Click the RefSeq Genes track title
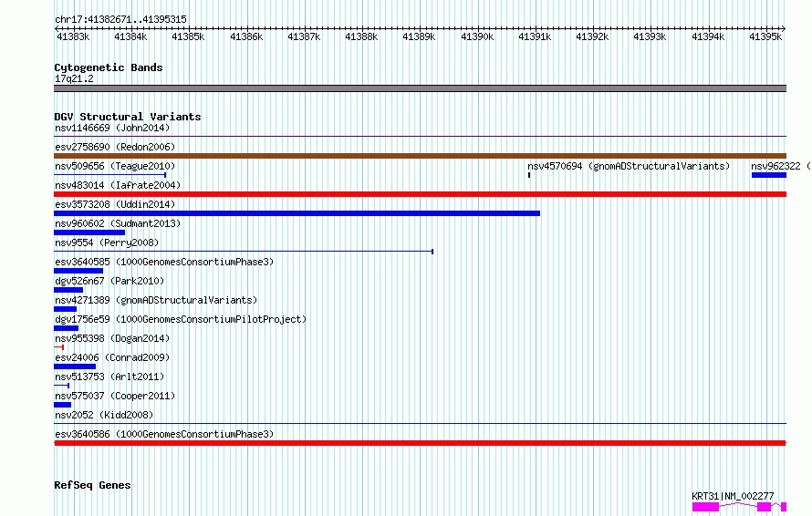 pyautogui.click(x=92, y=485)
